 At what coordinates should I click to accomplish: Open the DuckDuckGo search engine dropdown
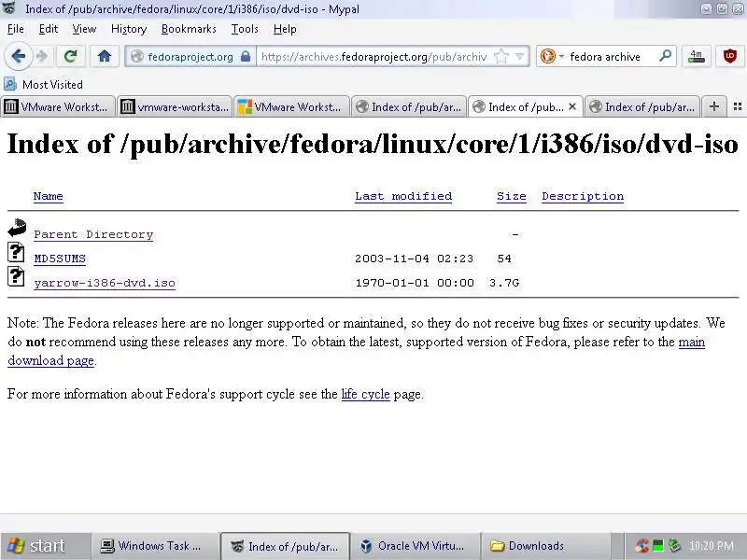pyautogui.click(x=552, y=57)
